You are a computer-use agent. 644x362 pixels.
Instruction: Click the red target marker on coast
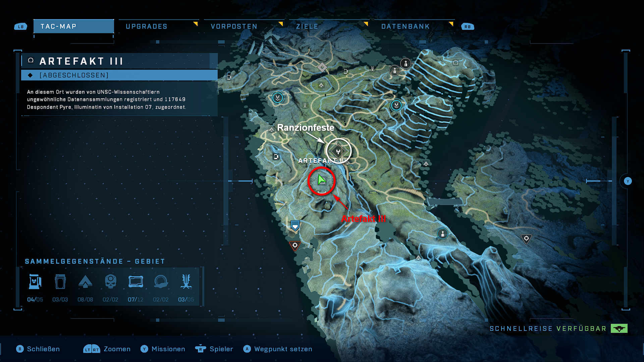295,246
